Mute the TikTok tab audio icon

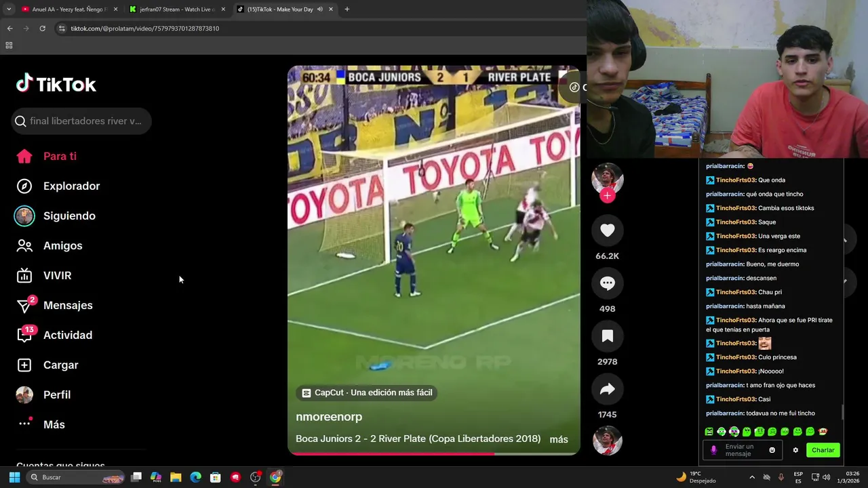319,9
